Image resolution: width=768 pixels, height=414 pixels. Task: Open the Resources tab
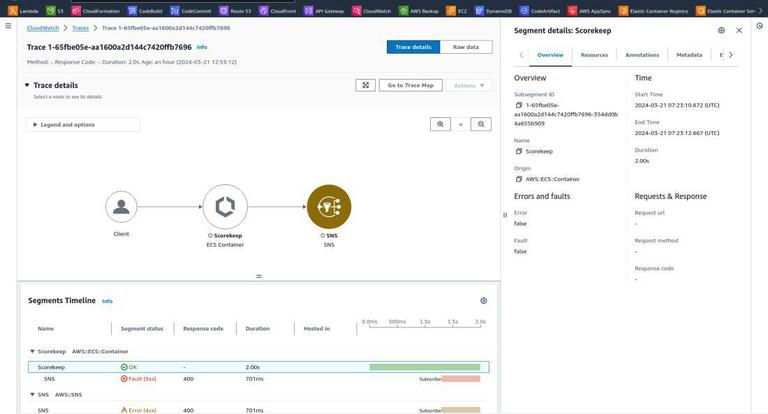click(594, 55)
